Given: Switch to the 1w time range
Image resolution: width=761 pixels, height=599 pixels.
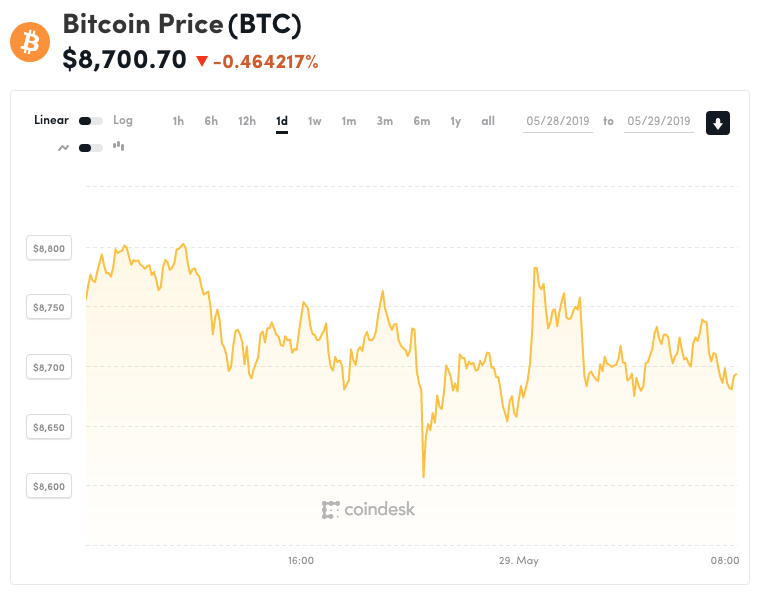Looking at the screenshot, I should 314,121.
